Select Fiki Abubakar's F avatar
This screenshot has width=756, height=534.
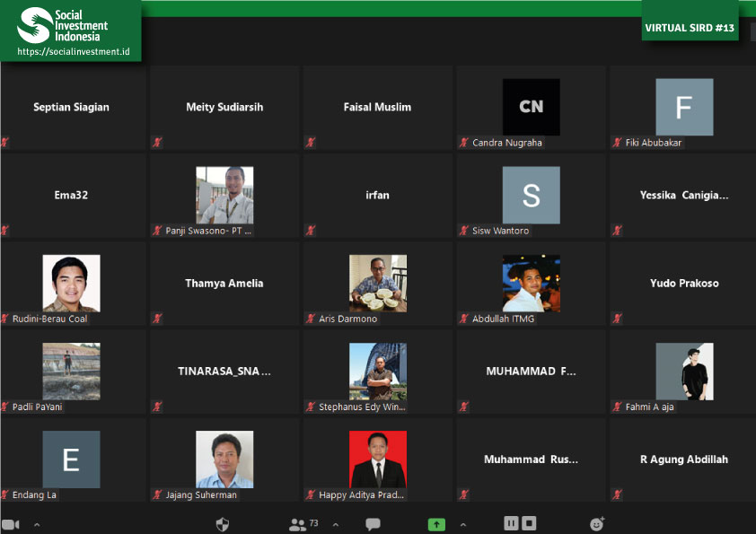[684, 107]
